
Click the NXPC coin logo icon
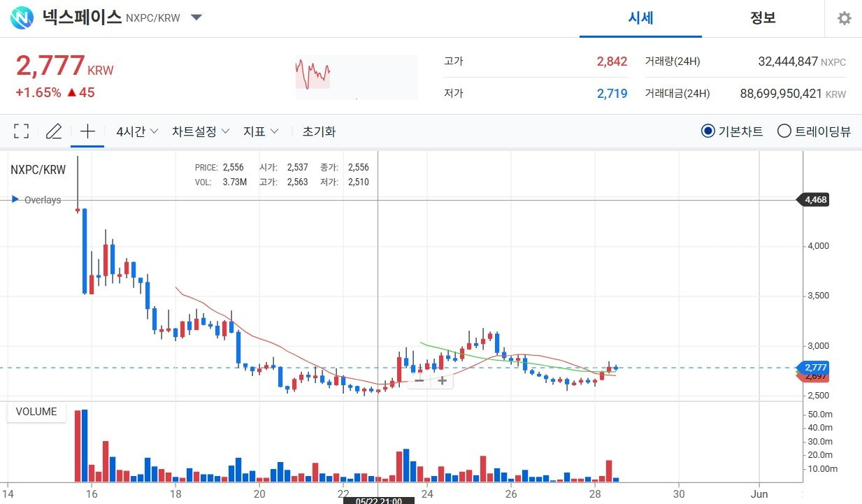pyautogui.click(x=22, y=17)
